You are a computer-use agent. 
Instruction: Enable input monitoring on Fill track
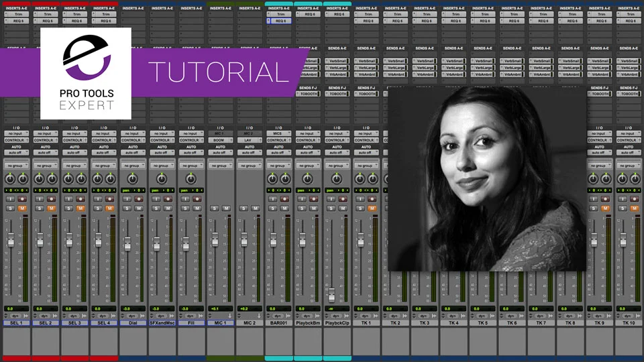tap(185, 199)
